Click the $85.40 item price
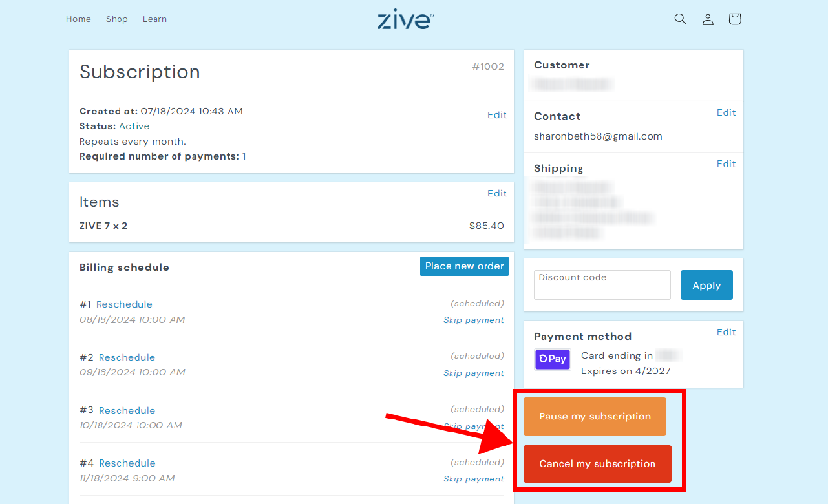This screenshot has height=504, width=828. 487,226
